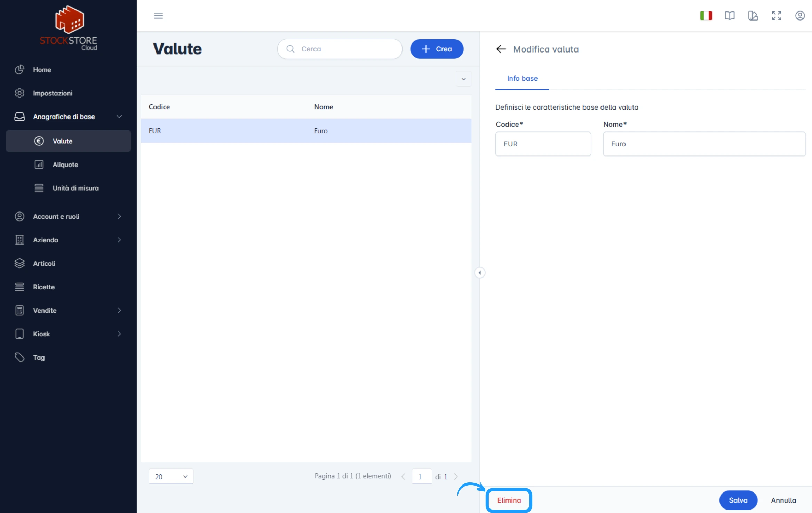Viewport: 812px width, 513px height.
Task: Collapse Anagrafiche di base chevron
Action: pyautogui.click(x=119, y=117)
